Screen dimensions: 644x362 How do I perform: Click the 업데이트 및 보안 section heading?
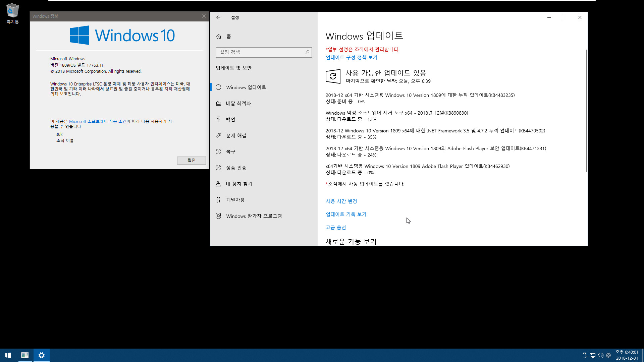click(234, 68)
